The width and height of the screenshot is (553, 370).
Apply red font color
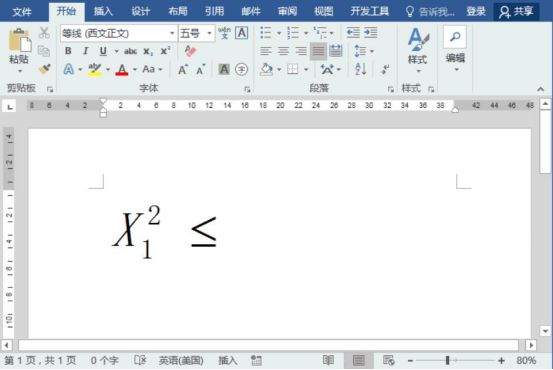pyautogui.click(x=122, y=69)
